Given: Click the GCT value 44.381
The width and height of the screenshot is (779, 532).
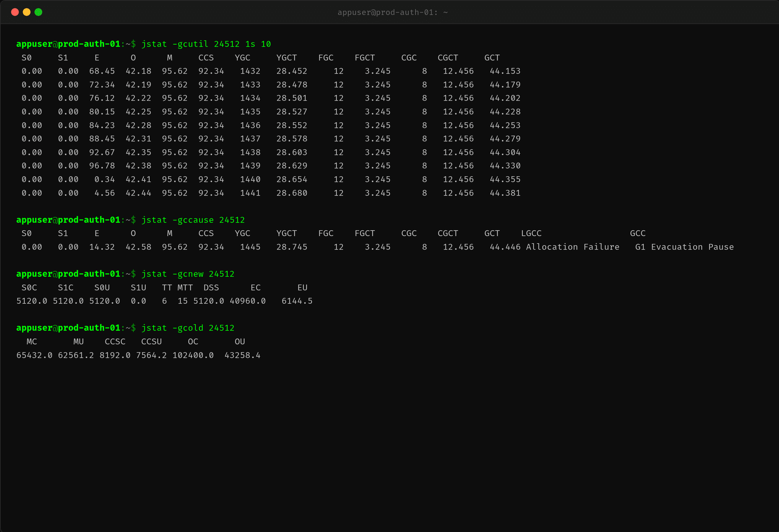Looking at the screenshot, I should click(505, 193).
